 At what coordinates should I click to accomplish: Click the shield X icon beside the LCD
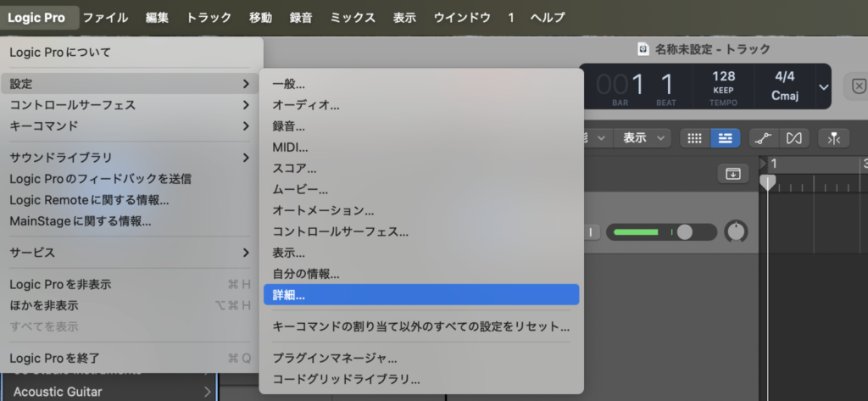point(858,86)
